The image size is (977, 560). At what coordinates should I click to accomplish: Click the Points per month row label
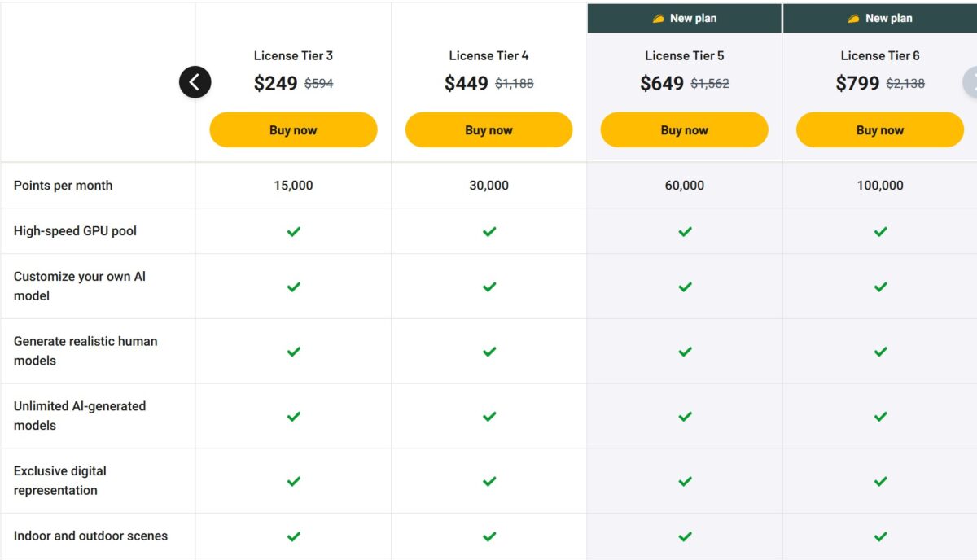point(64,186)
